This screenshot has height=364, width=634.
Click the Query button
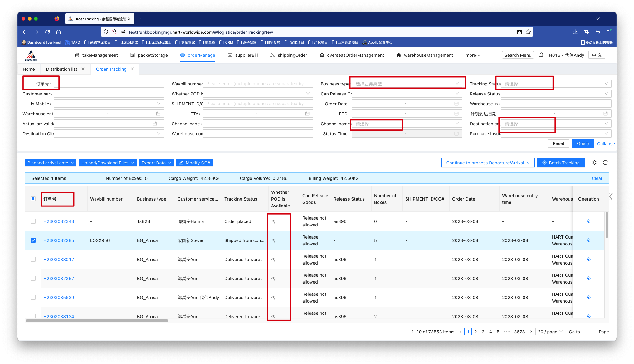click(583, 143)
